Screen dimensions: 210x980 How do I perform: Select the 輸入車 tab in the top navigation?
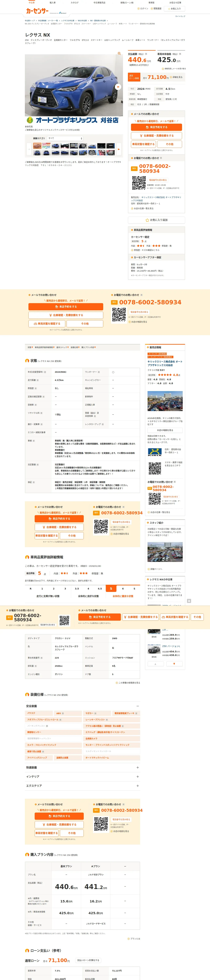tap(53, 3)
